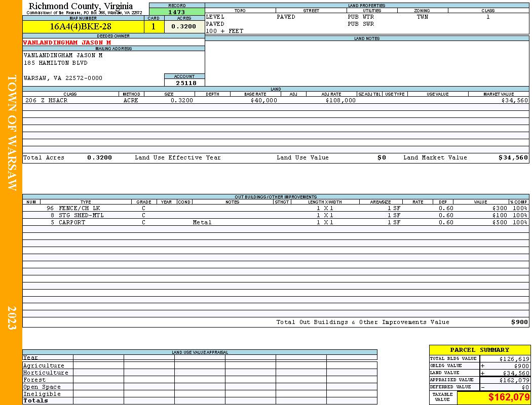This screenshot has height=405, width=532.
Task: Click the red Taxable Value $162,079
Action: coord(509,397)
